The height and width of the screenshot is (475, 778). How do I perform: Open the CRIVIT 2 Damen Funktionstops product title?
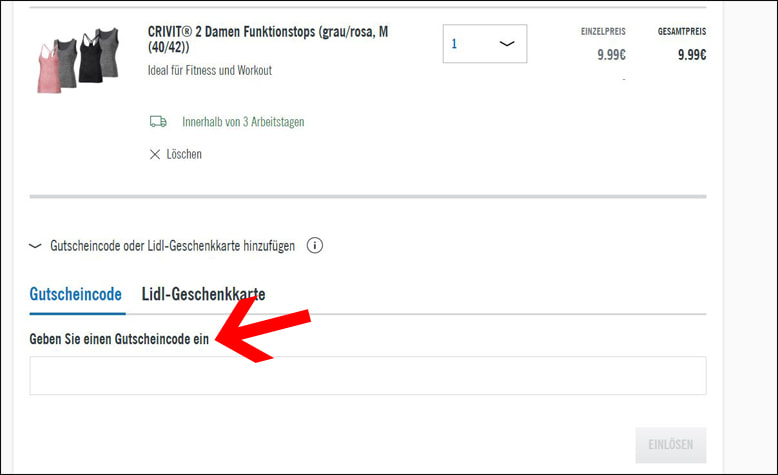pos(268,39)
